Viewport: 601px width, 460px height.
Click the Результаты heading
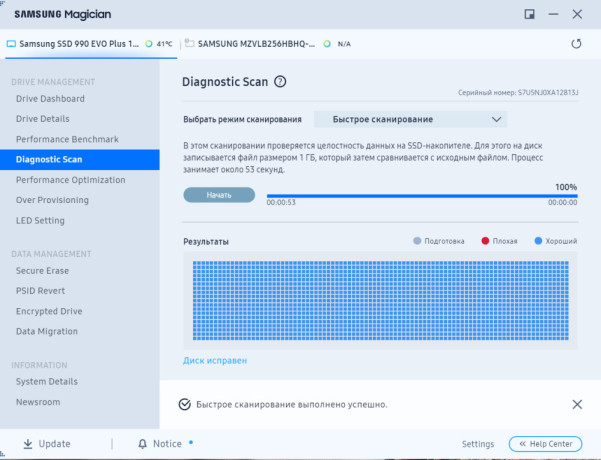(206, 242)
